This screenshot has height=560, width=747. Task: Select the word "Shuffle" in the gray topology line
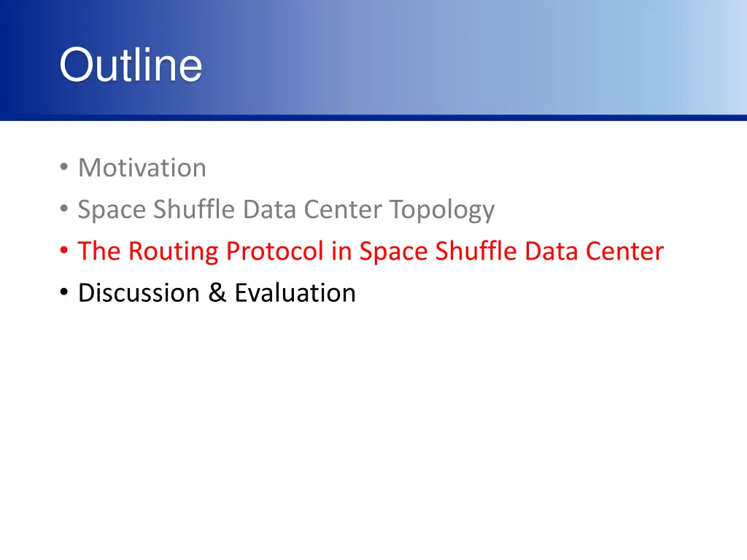[194, 209]
